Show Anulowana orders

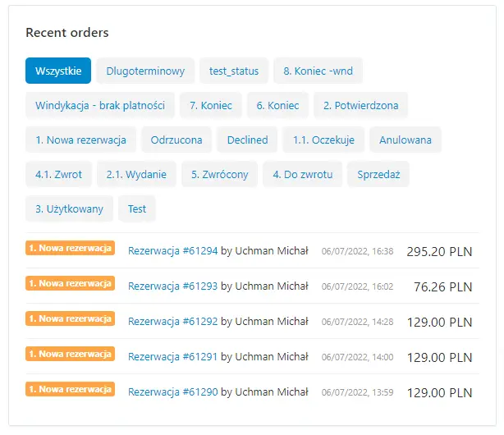405,140
